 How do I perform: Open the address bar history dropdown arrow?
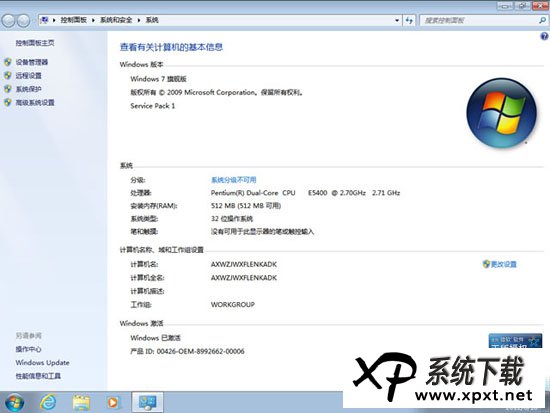click(397, 20)
